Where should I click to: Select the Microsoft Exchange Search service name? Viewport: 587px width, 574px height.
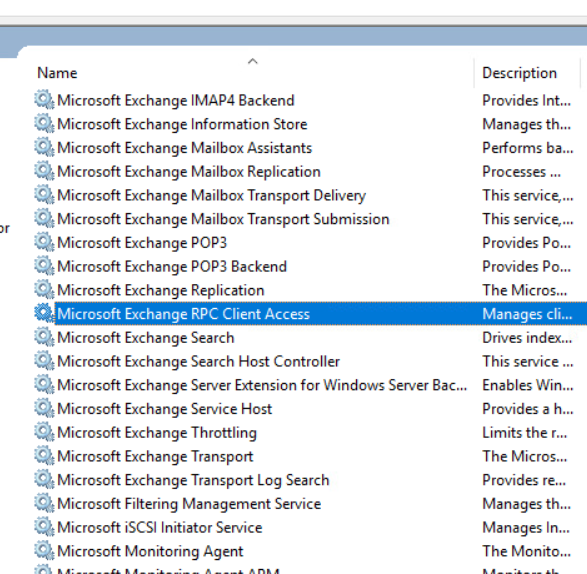pyautogui.click(x=146, y=337)
